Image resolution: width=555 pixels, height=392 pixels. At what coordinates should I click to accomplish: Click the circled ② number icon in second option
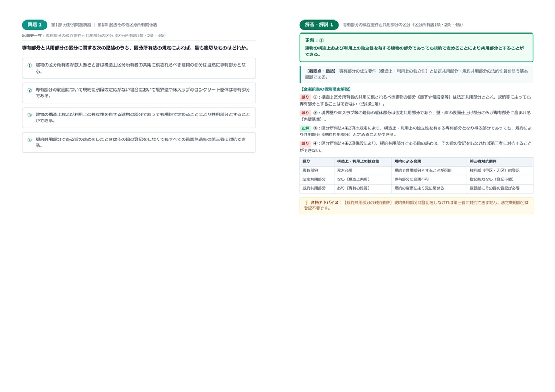30,90
